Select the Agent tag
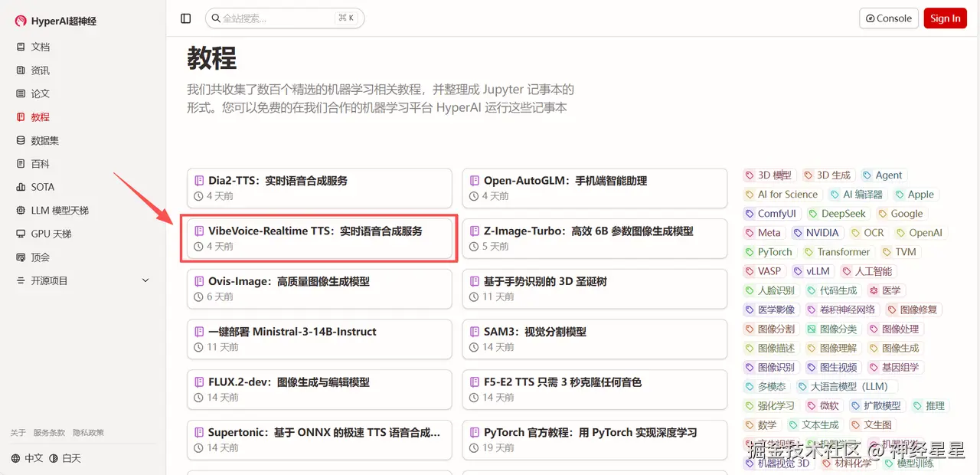Image resolution: width=980 pixels, height=475 pixels. [884, 175]
